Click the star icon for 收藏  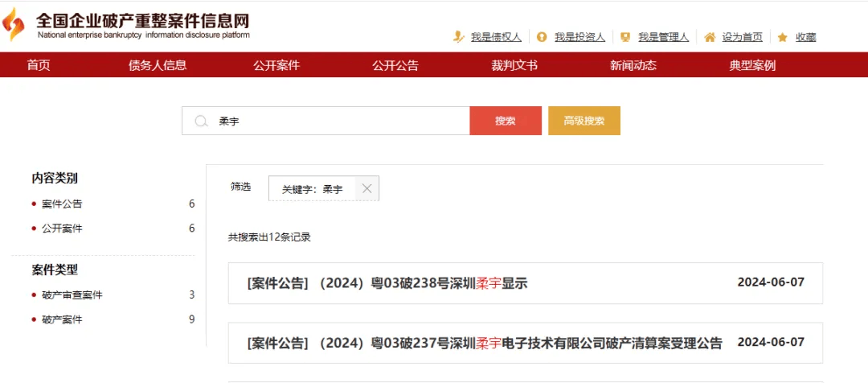click(x=782, y=37)
